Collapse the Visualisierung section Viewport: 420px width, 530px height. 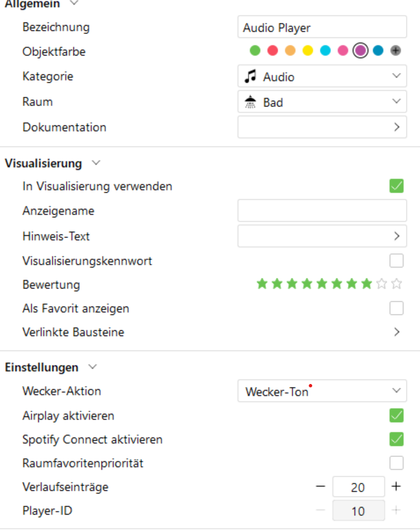[96, 163]
